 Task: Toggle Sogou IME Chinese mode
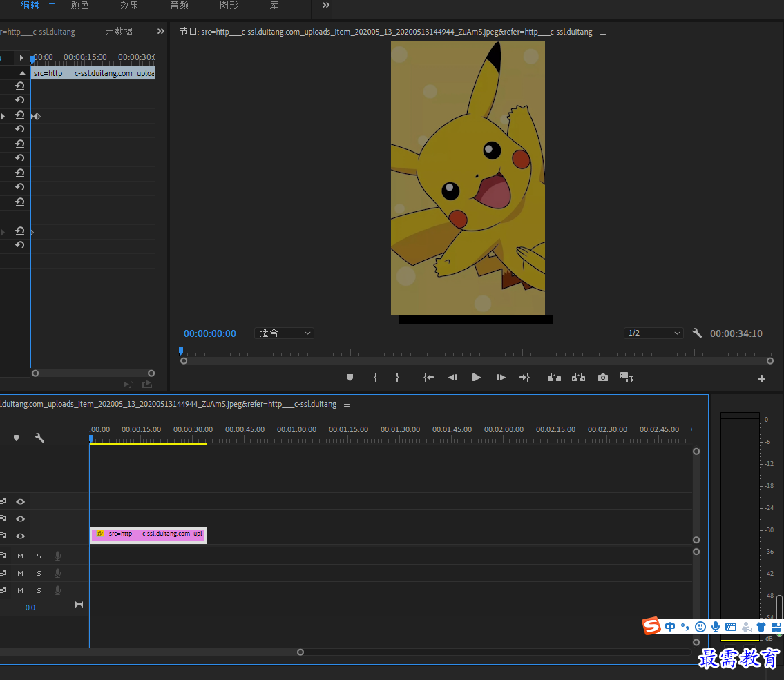point(670,627)
